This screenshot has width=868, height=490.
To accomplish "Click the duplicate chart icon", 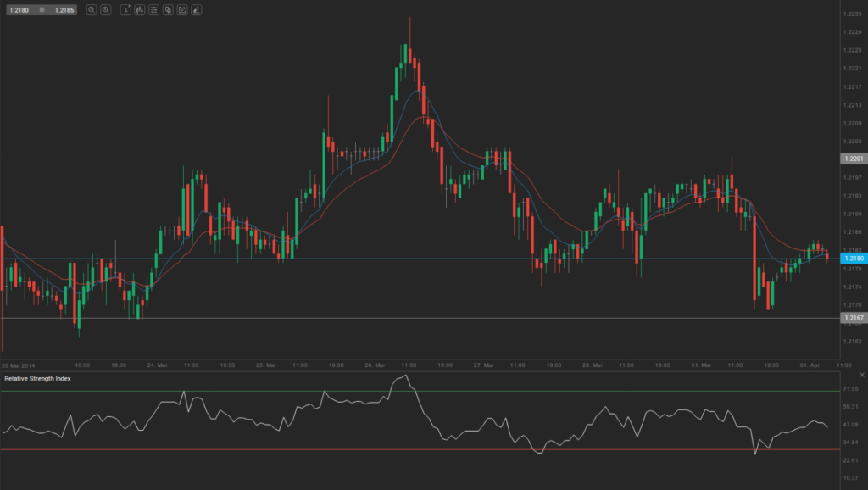I will (x=170, y=10).
